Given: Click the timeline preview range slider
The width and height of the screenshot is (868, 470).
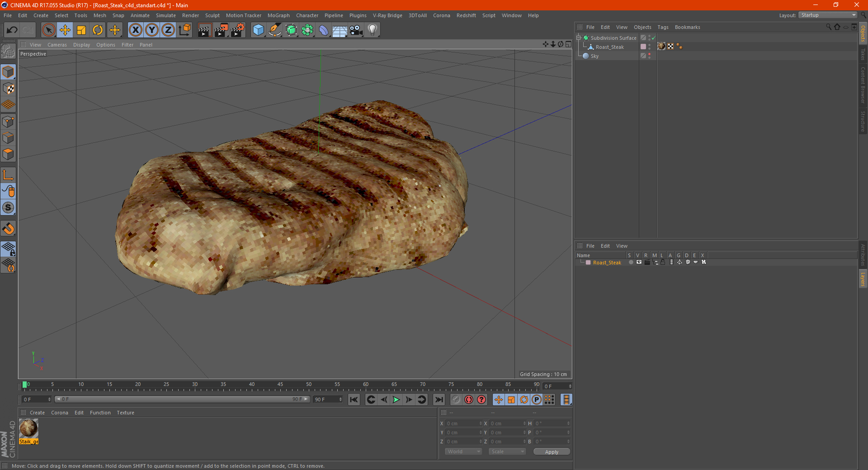Looking at the screenshot, I should 182,399.
